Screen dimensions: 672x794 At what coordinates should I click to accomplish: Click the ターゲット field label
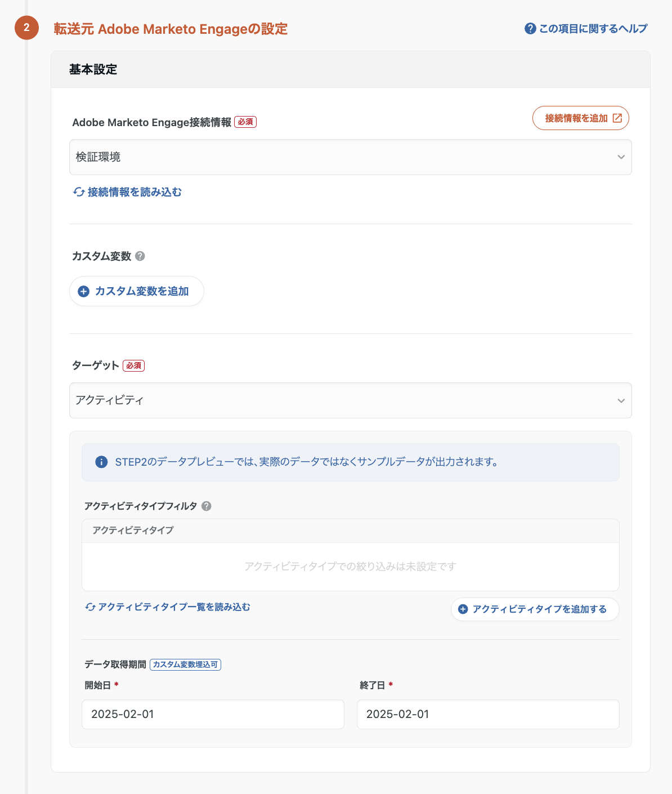tap(96, 365)
